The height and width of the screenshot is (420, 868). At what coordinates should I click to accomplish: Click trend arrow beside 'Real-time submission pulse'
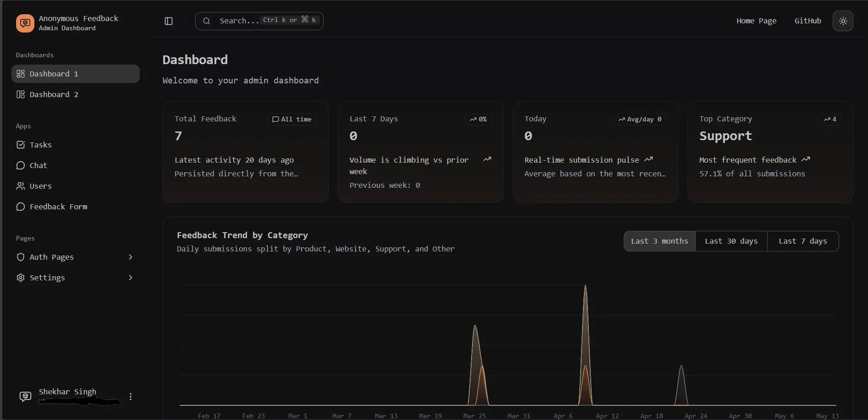click(648, 159)
